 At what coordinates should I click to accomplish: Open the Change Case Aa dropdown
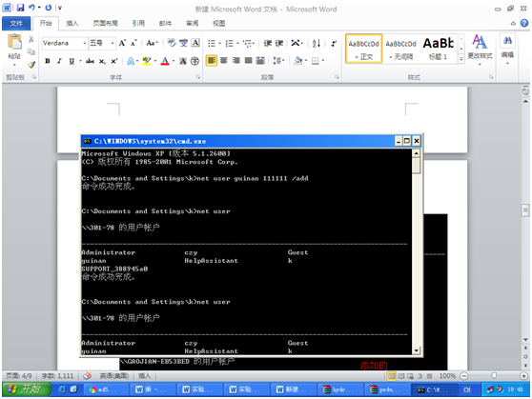point(152,43)
